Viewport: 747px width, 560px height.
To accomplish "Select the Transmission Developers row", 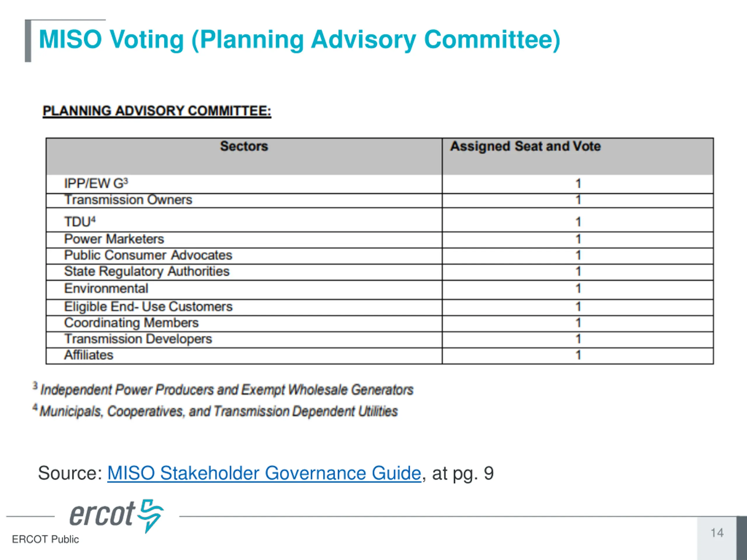I will 380,339.
